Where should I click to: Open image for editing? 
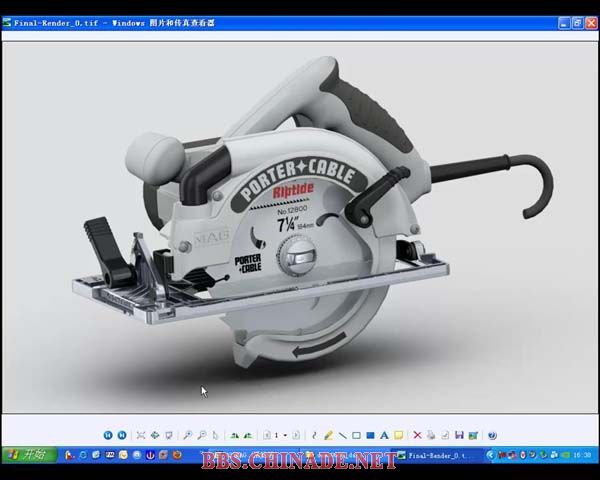473,435
